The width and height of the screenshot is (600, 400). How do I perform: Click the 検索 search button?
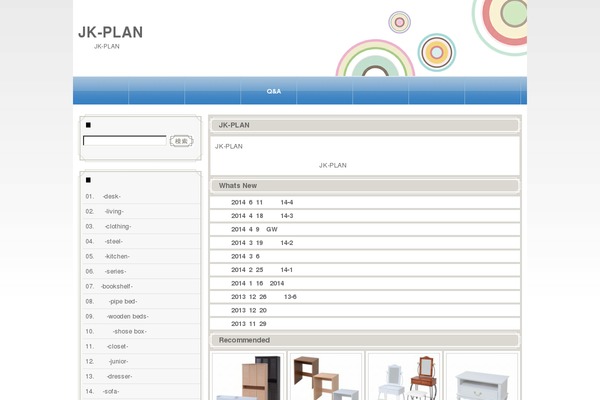pos(181,141)
